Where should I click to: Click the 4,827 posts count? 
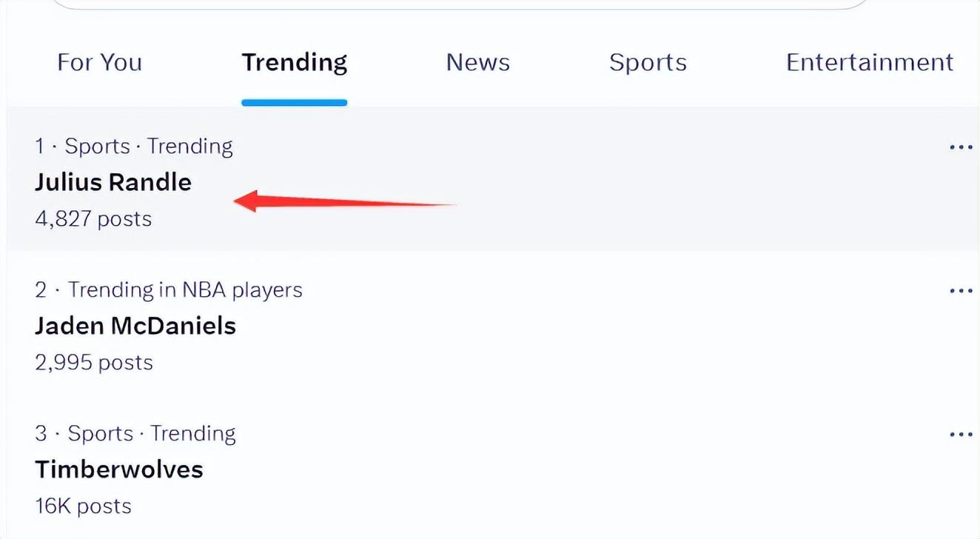point(93,219)
